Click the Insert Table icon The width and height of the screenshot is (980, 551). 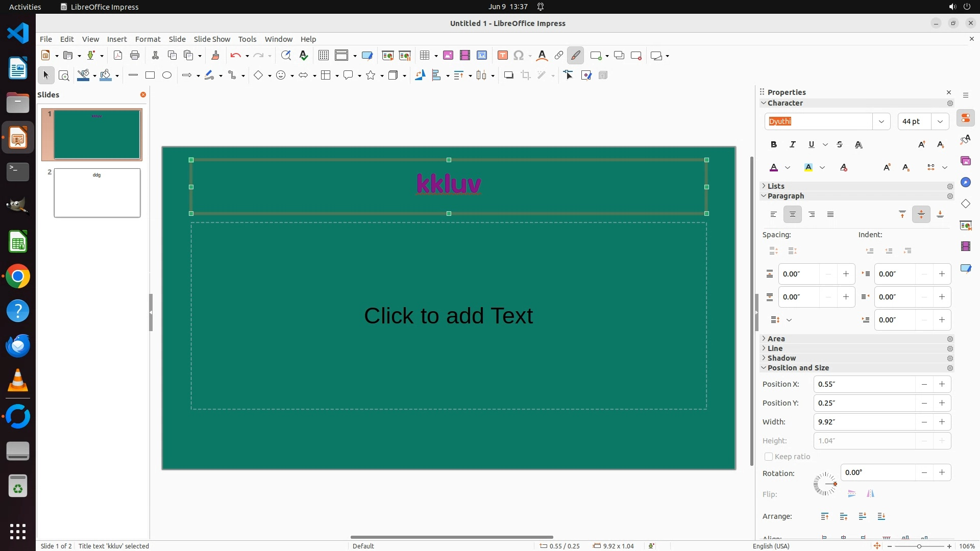click(424, 56)
